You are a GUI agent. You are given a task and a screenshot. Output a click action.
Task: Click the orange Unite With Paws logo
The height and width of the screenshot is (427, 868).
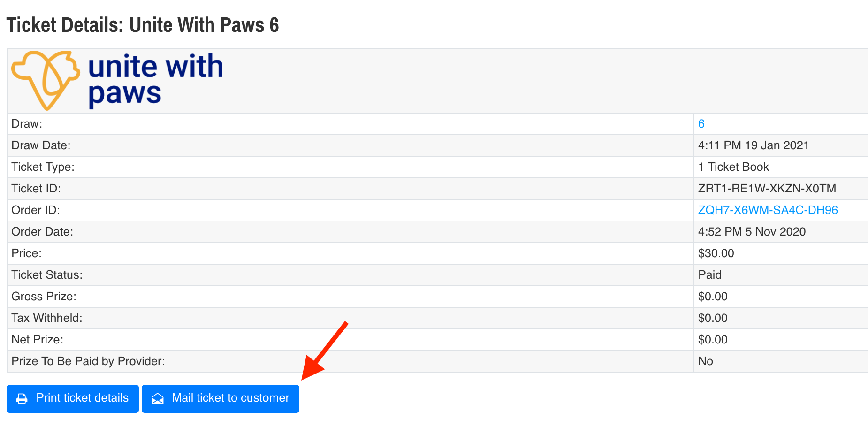45,80
